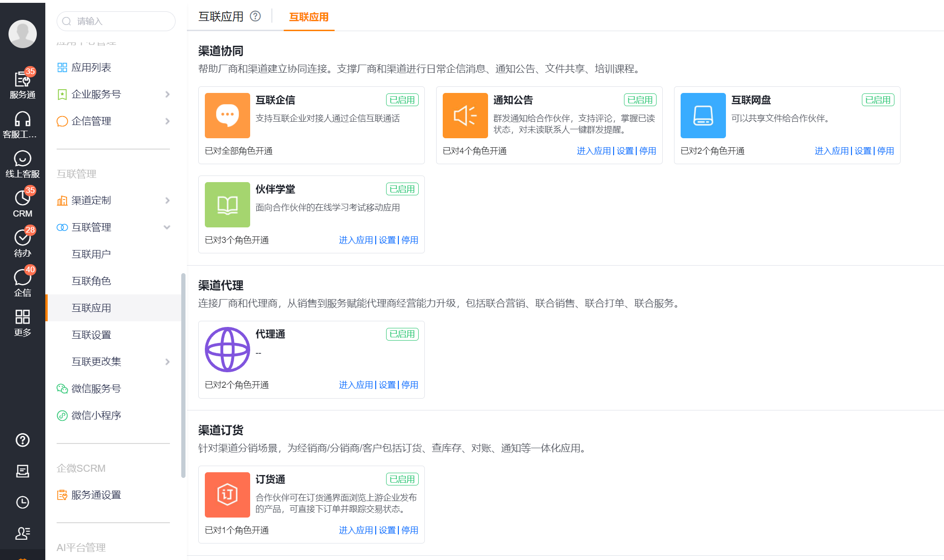Collapse the 互联管理 menu

(167, 227)
